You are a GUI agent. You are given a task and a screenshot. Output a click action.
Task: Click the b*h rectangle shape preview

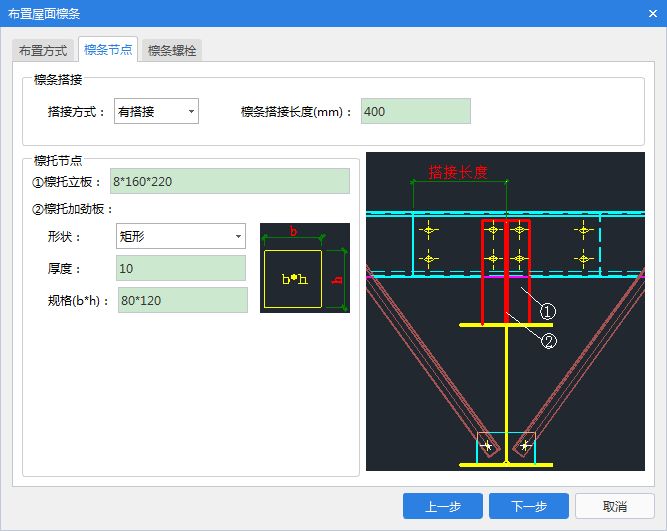pos(305,268)
